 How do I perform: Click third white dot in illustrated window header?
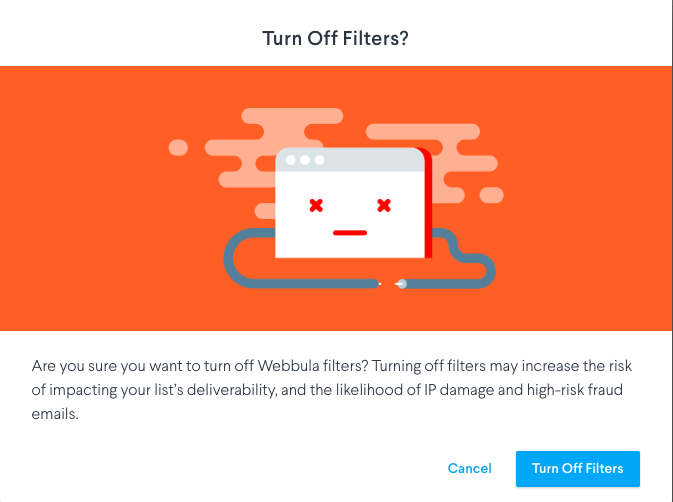pos(320,160)
